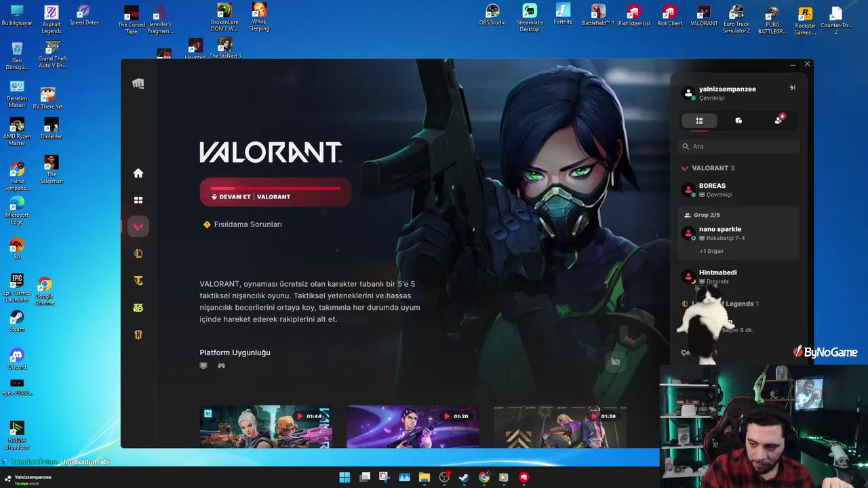Open File Explorer on the taskbar

click(425, 477)
